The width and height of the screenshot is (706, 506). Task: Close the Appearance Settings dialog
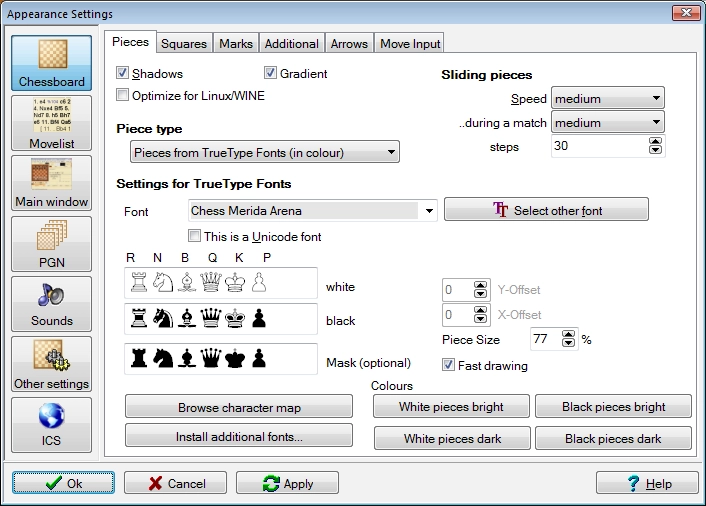686,13
